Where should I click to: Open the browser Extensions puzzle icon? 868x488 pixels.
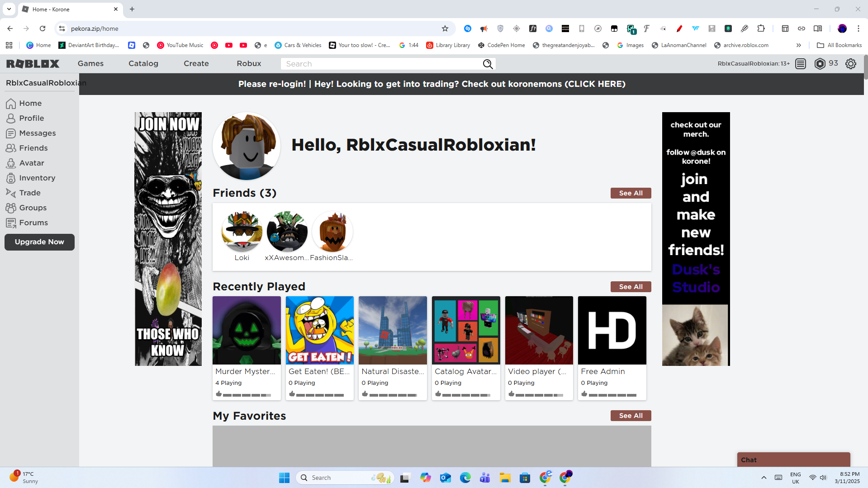coord(761,28)
